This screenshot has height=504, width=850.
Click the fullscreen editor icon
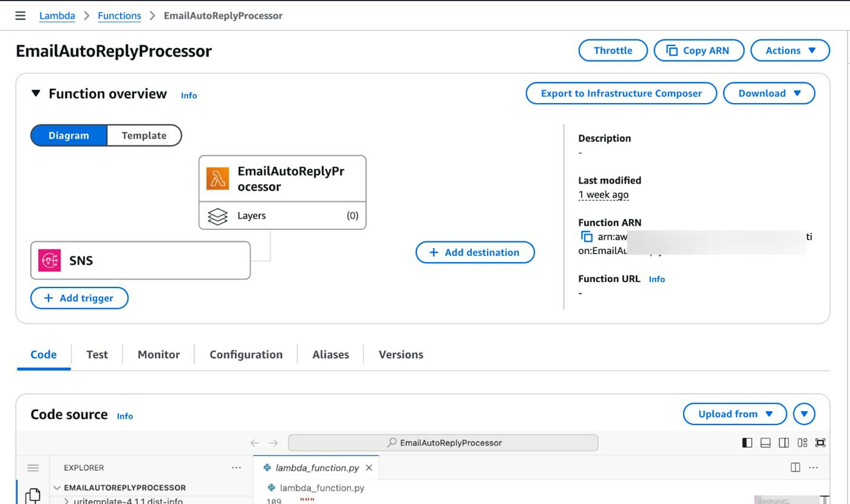click(820, 443)
